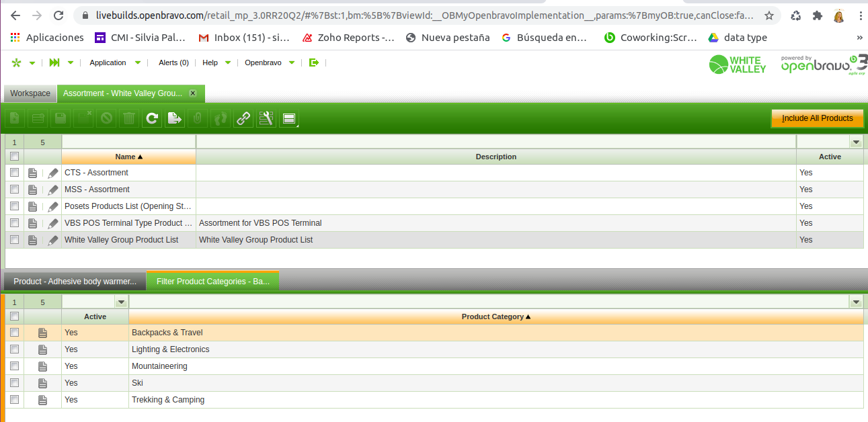Switch to the Workspace tab
Image resolution: width=868 pixels, height=422 pixels.
tap(30, 93)
